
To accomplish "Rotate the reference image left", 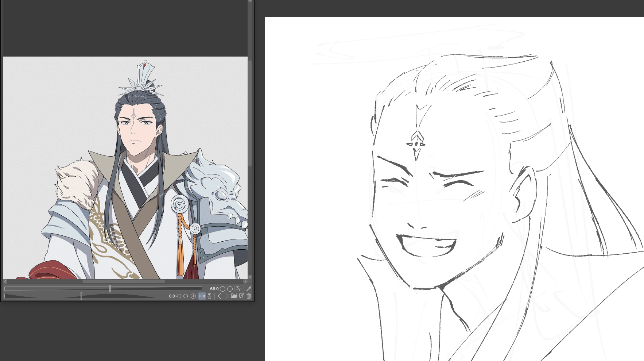I will click(x=179, y=296).
